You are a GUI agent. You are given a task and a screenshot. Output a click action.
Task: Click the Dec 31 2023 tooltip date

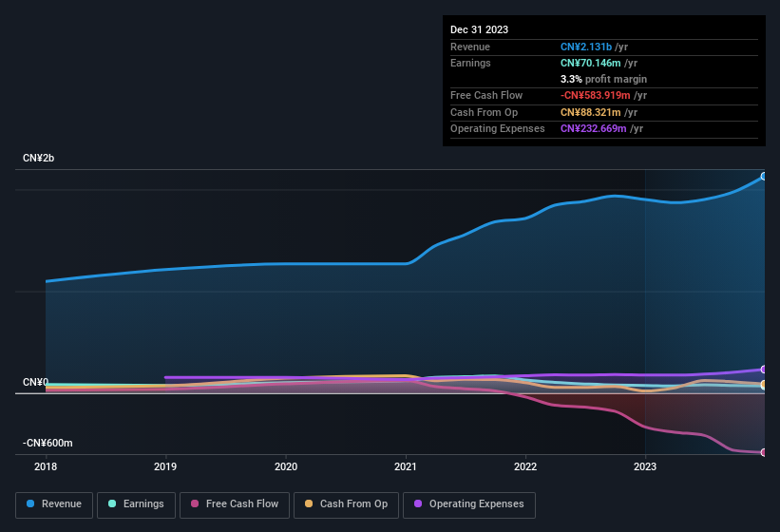(x=479, y=29)
